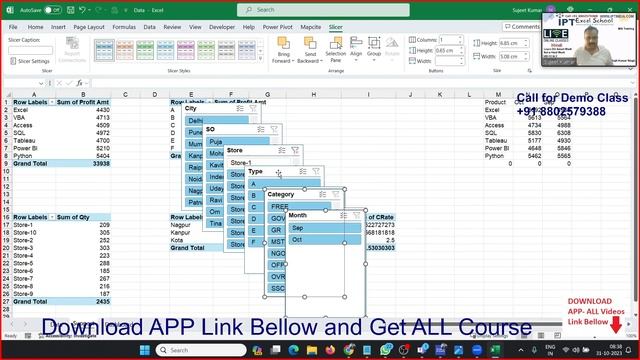640x360 pixels.
Task: Expand the Slicer Styles gallery
Action: (261, 59)
